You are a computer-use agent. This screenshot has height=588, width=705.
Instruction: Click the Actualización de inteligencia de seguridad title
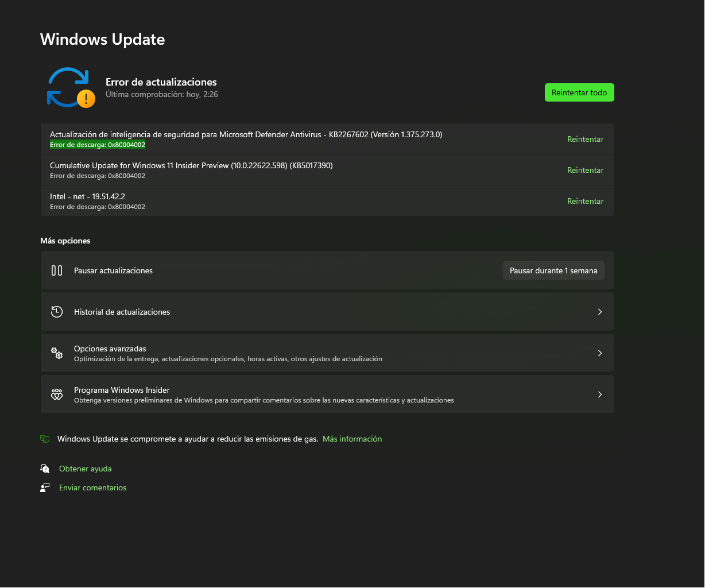pyautogui.click(x=246, y=134)
